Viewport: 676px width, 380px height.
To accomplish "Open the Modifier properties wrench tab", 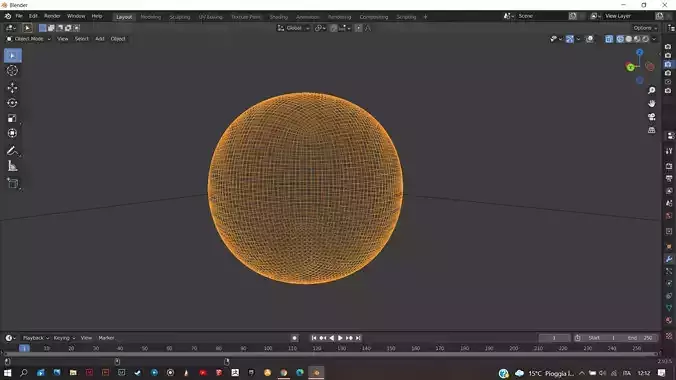I will click(x=669, y=259).
